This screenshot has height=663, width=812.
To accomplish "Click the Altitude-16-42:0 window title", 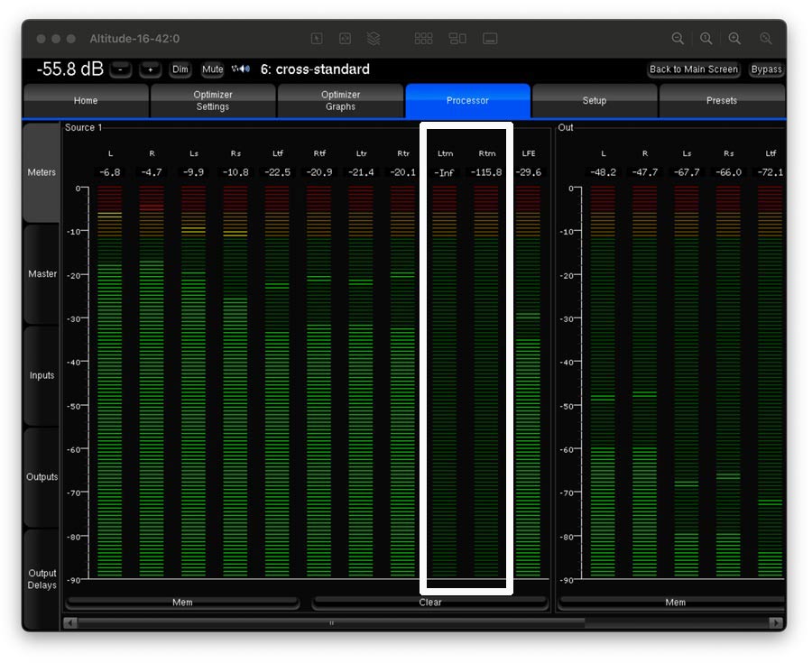I will click(134, 39).
